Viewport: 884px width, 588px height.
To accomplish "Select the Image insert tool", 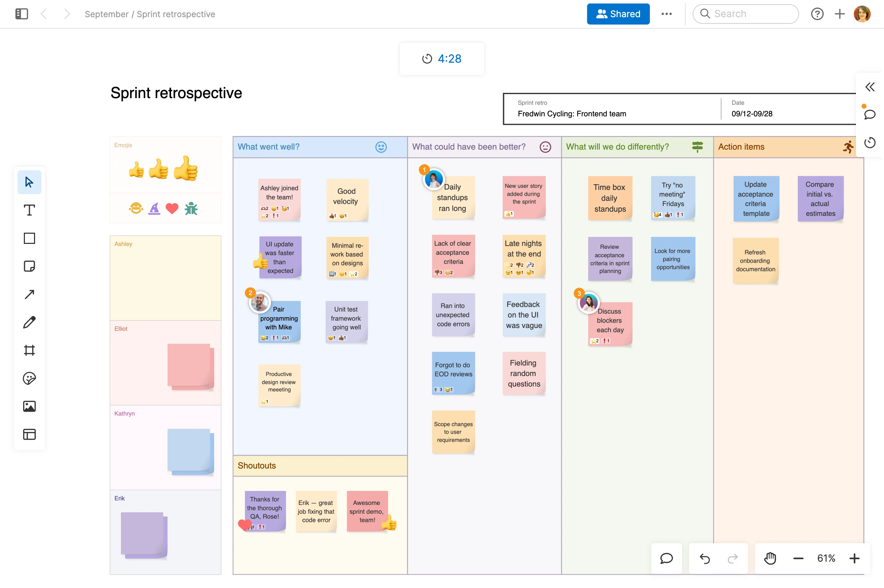I will 29,406.
